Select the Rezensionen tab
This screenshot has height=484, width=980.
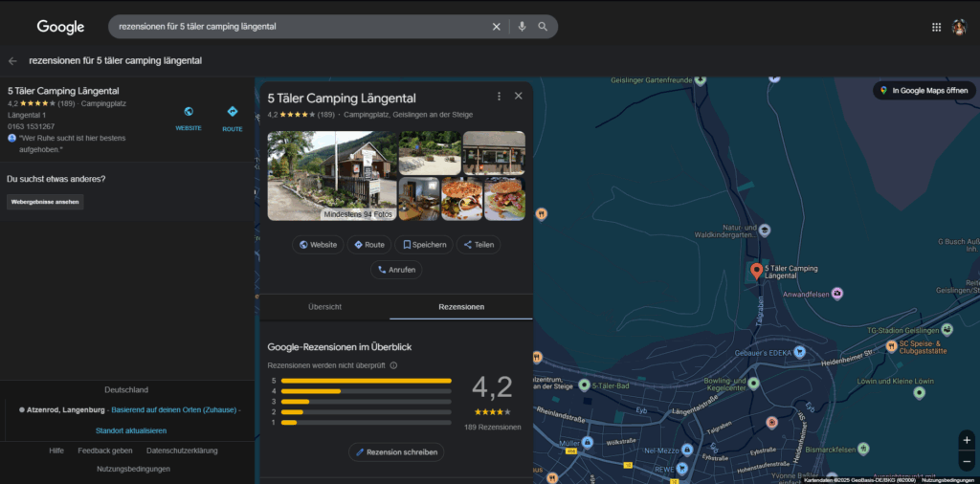tap(461, 307)
